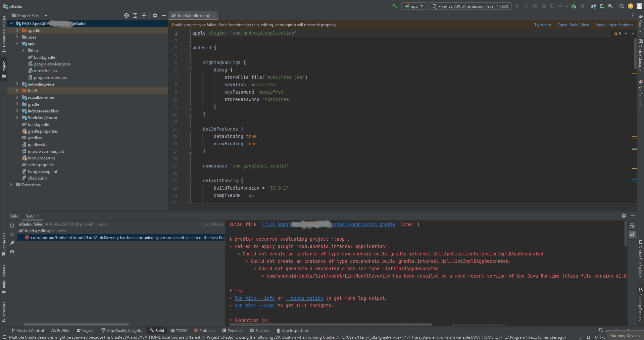Open the Problems tool window
644x340 pixels.
(204, 331)
